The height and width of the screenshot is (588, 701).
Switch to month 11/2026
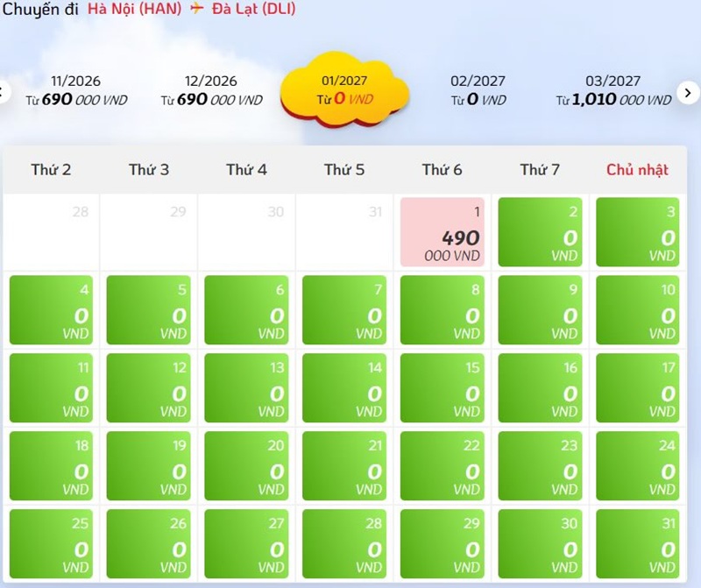click(76, 90)
